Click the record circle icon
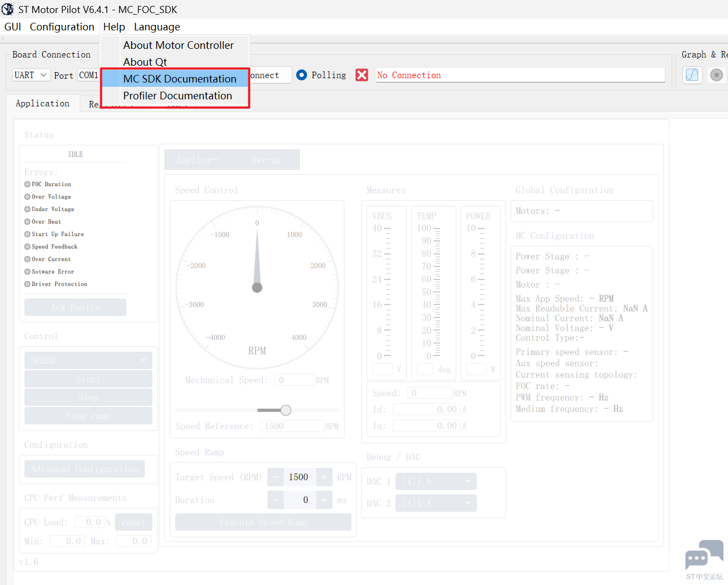 717,75
